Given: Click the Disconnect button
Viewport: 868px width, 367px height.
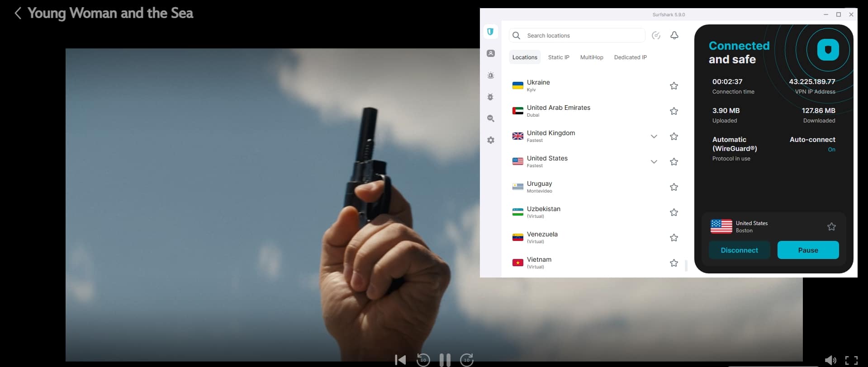Looking at the screenshot, I should [739, 250].
